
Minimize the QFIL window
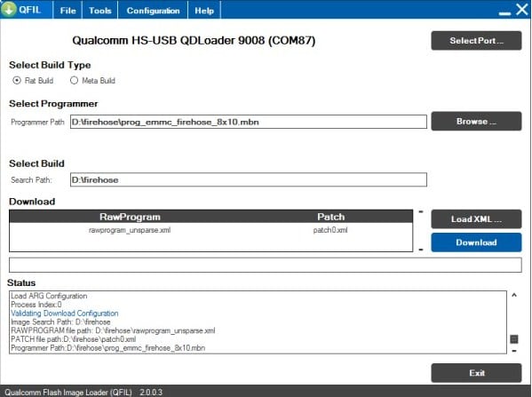504,13
